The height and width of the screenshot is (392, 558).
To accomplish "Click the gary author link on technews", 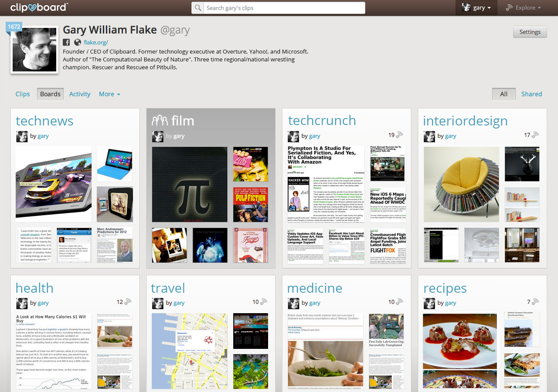I will pos(43,136).
